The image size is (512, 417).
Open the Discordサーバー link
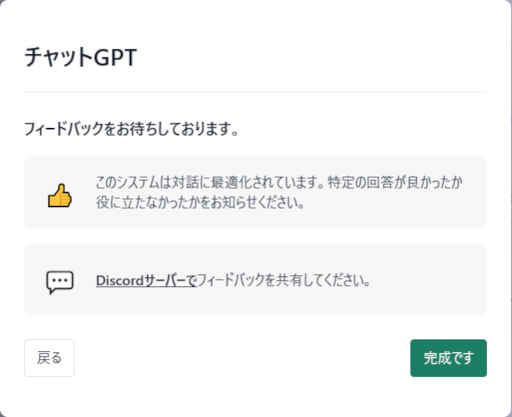pyautogui.click(x=147, y=281)
